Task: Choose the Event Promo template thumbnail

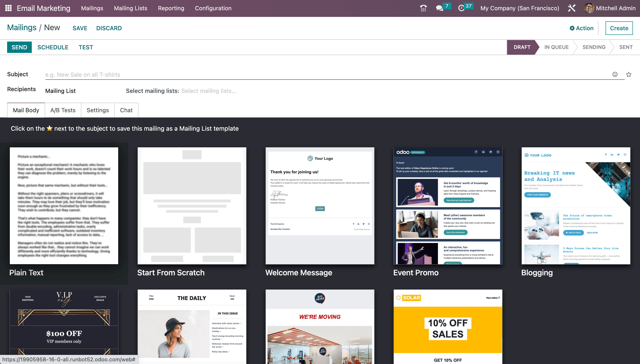Action: point(448,206)
